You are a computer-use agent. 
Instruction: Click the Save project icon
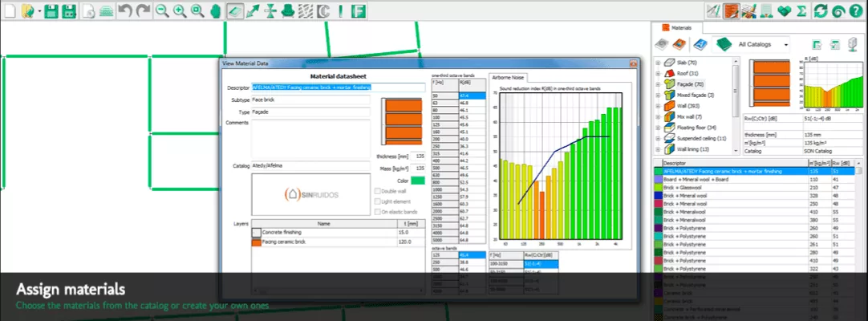51,11
